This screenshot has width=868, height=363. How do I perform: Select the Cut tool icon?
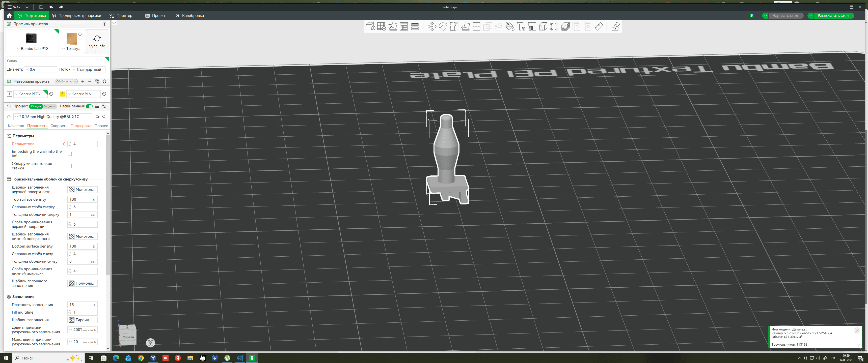(x=476, y=27)
